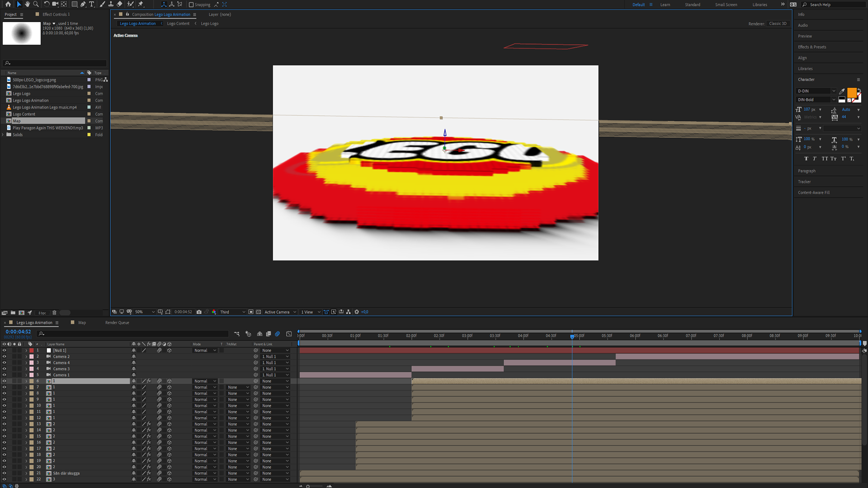868x488 pixels.
Task: Select the Clone Stamp tool
Action: (111, 4)
